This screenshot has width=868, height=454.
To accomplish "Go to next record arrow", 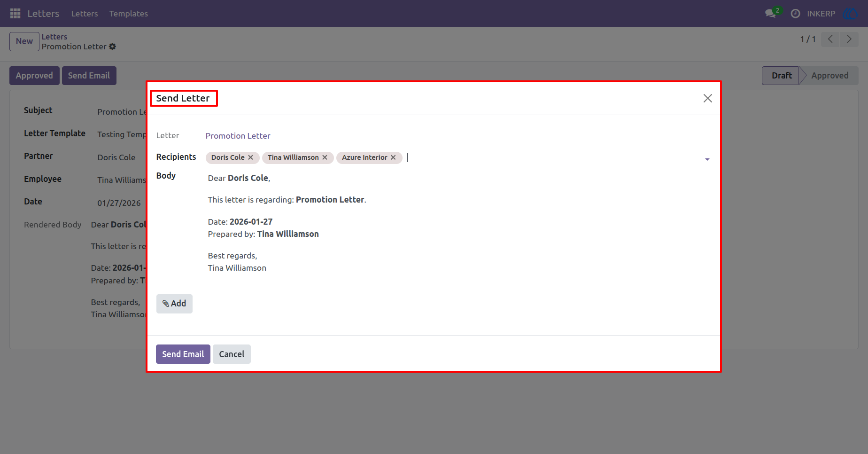I will (x=849, y=39).
